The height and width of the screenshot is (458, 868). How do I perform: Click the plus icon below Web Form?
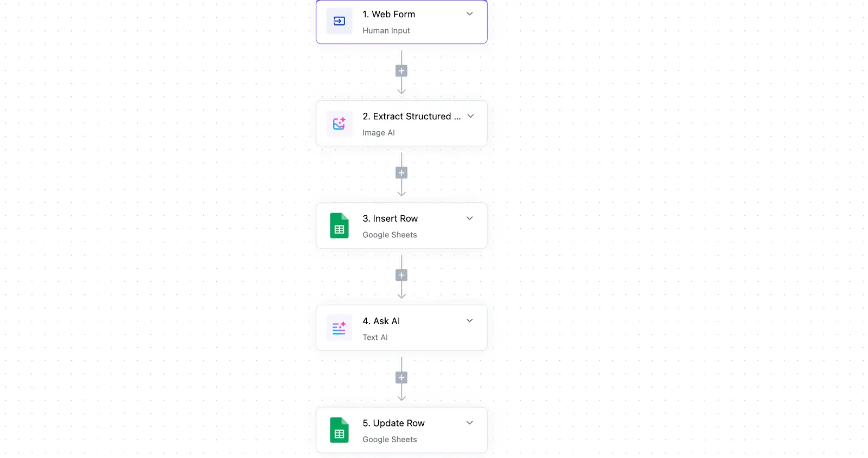click(x=401, y=70)
